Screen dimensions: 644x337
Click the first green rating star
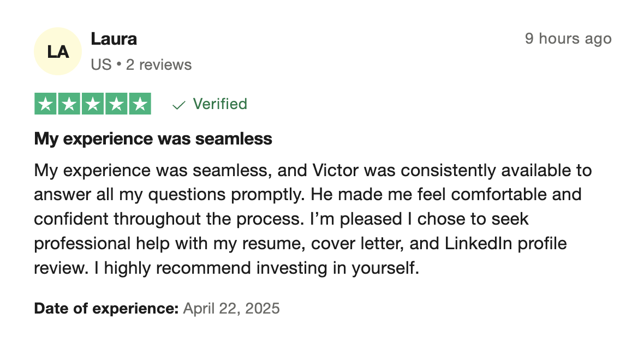click(x=46, y=104)
